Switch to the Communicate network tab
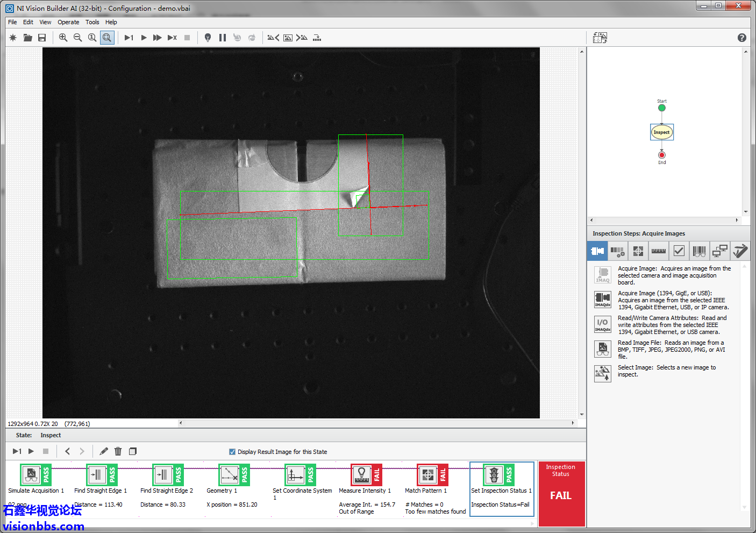Image resolution: width=756 pixels, height=533 pixels. 719,251
